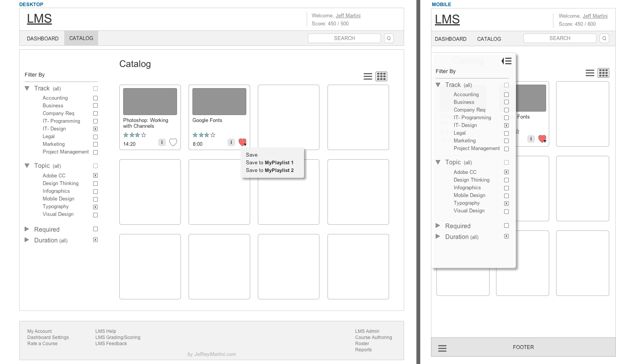Open Jeff Martini profile link in desktop header
635x364 pixels.
coord(348,16)
